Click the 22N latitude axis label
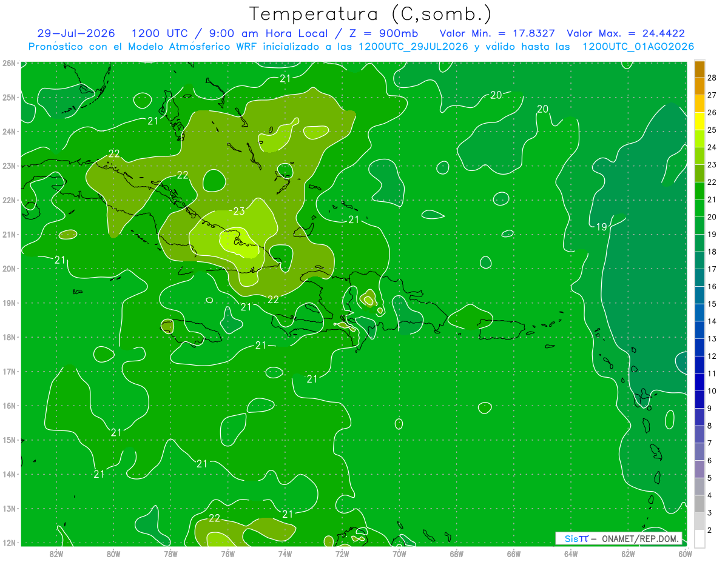728x562 pixels. coord(8,200)
